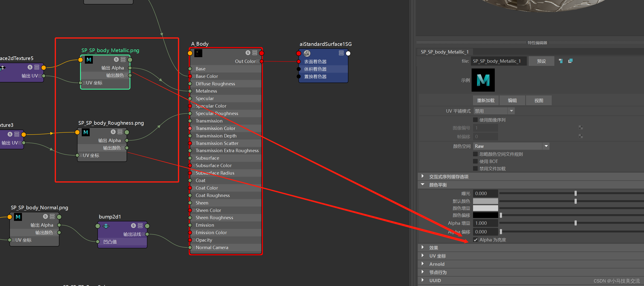Select the SP_SP_body_Metallic_1 tab
Screen dimensions: 644x286
[445, 52]
